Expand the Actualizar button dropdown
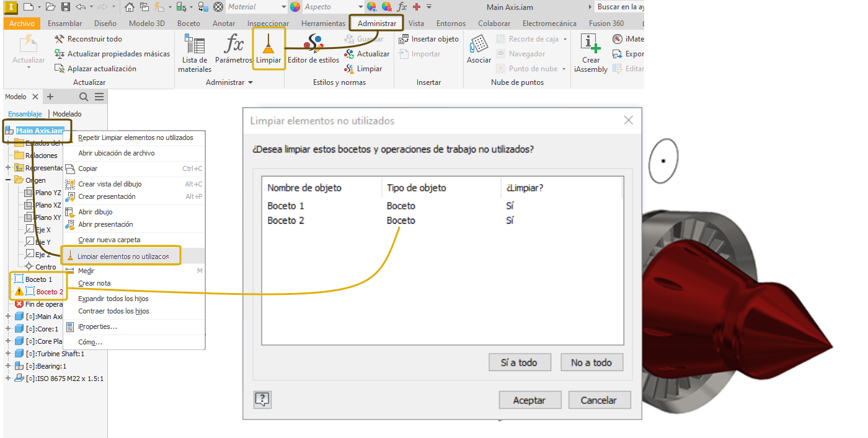 coord(29,68)
